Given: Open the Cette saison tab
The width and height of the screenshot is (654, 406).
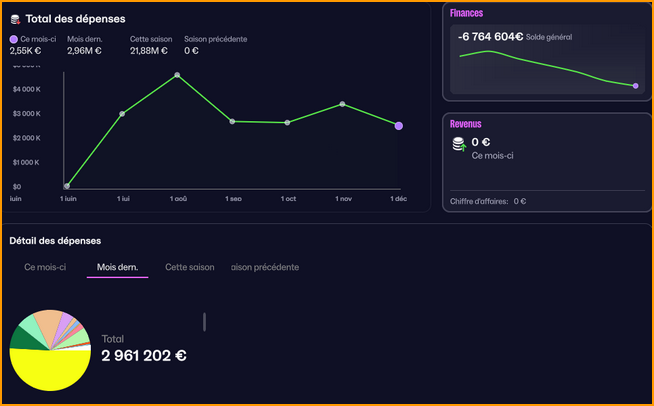Looking at the screenshot, I should (190, 267).
